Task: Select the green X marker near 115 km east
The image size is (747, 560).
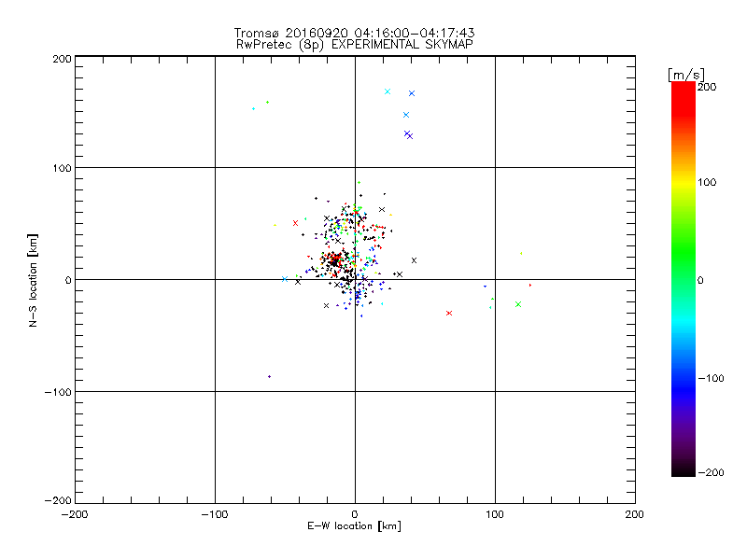Action: click(518, 304)
